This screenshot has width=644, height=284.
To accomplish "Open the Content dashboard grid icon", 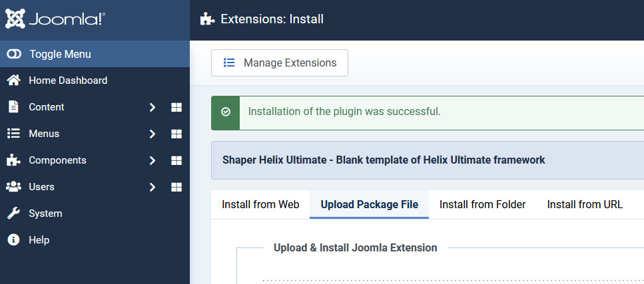I will click(x=176, y=107).
